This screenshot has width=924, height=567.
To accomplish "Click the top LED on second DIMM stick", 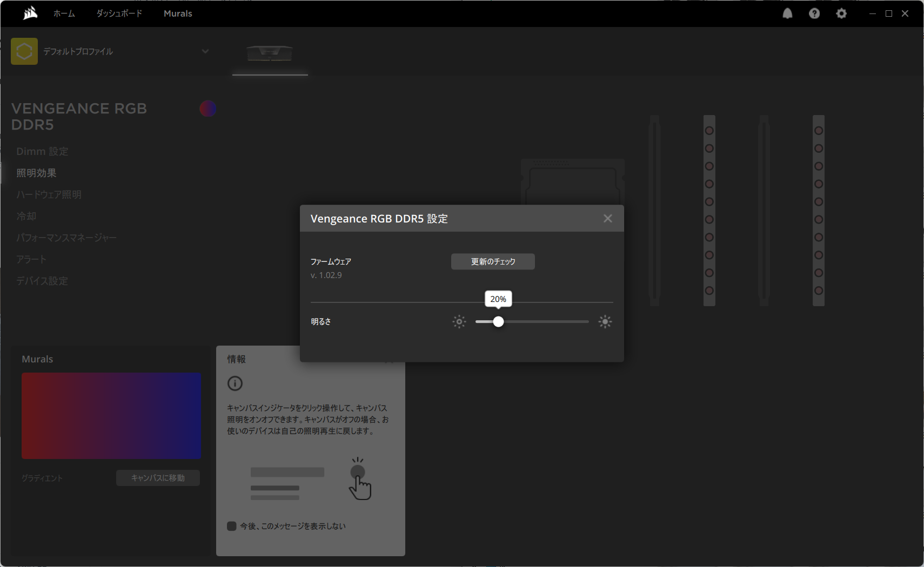I will point(709,131).
